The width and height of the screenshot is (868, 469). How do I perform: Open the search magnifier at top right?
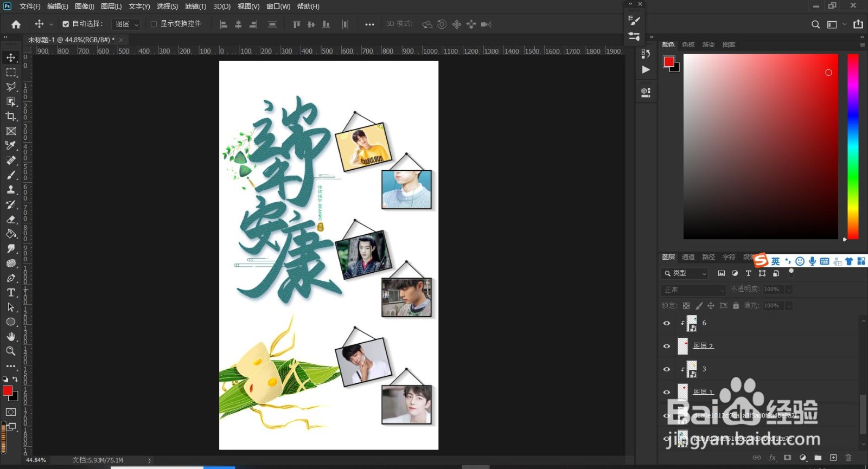pyautogui.click(x=815, y=24)
